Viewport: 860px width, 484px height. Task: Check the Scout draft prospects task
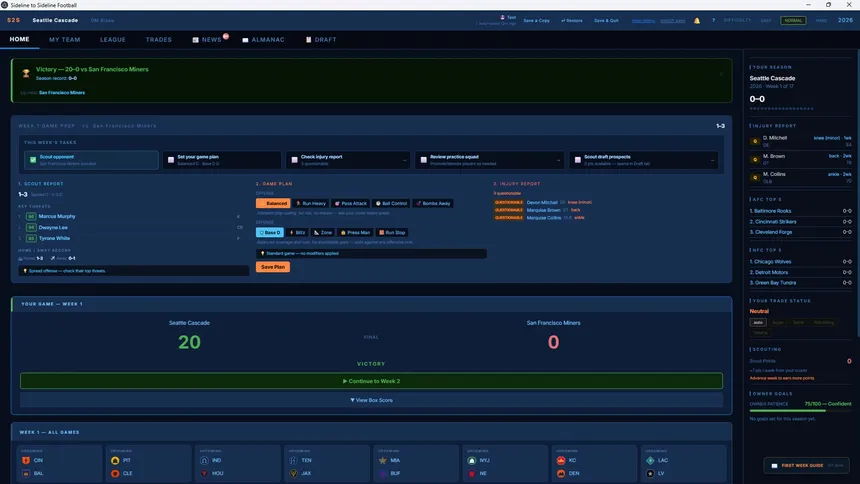point(578,160)
